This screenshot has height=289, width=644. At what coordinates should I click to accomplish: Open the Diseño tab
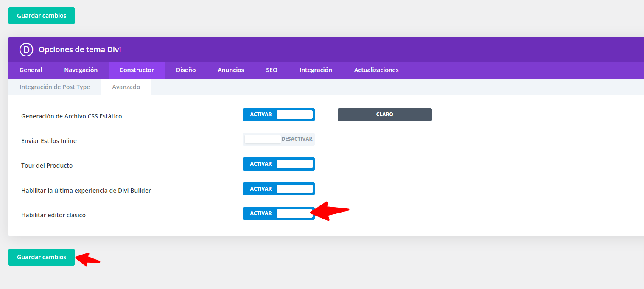pos(186,70)
